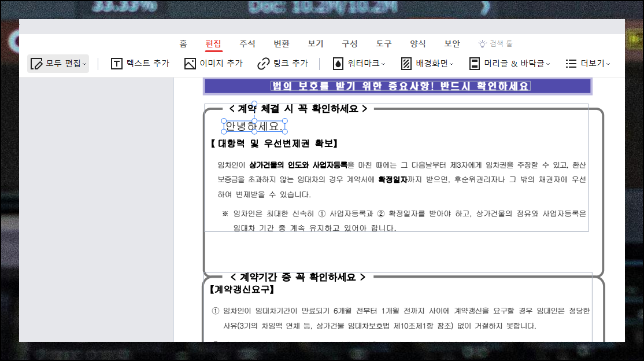Open the 도구 tab
Image resolution: width=644 pixels, height=361 pixels.
[x=384, y=43]
